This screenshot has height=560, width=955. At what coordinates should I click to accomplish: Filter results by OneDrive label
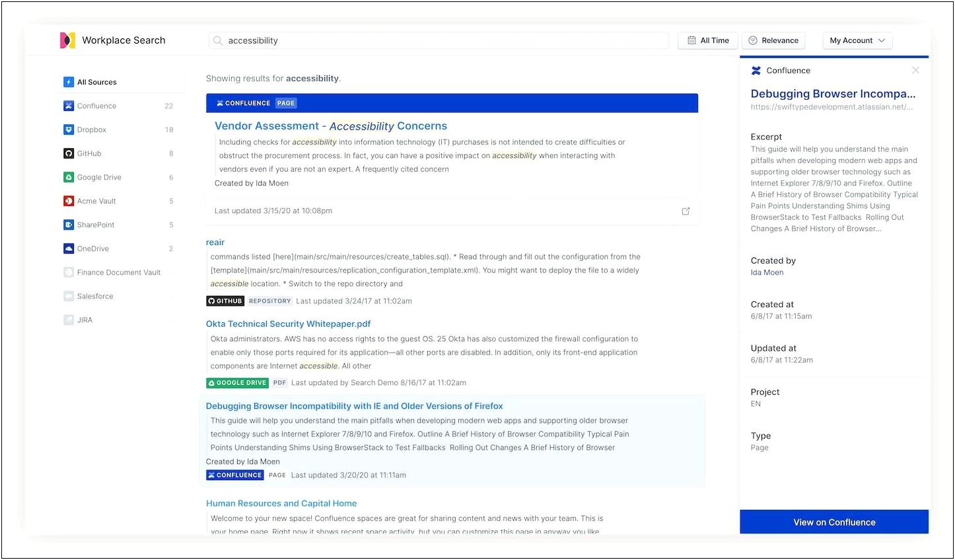coord(92,248)
